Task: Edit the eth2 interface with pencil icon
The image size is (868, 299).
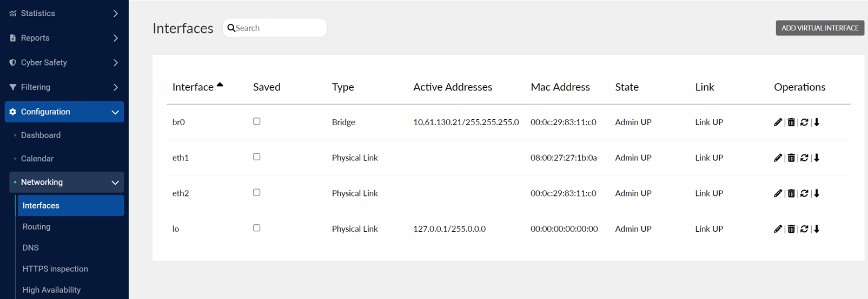Action: pyautogui.click(x=778, y=193)
